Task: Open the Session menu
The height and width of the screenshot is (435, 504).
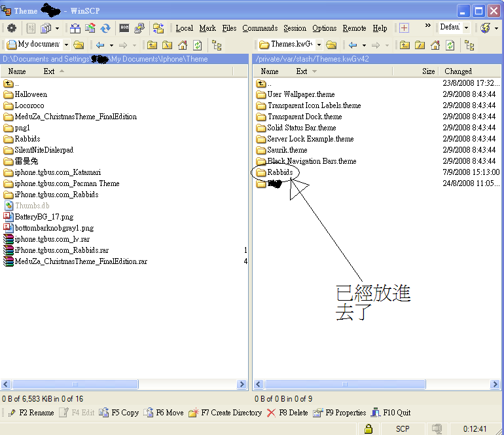Action: 295,28
